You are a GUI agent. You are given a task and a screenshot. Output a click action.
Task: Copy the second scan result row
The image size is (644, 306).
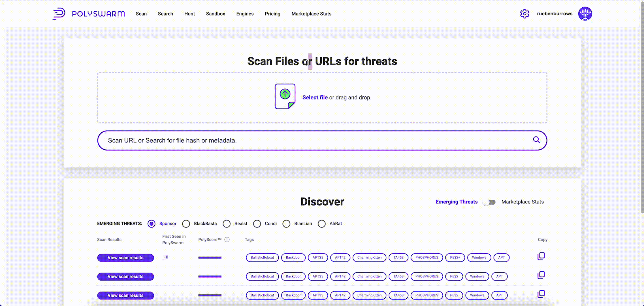(541, 275)
